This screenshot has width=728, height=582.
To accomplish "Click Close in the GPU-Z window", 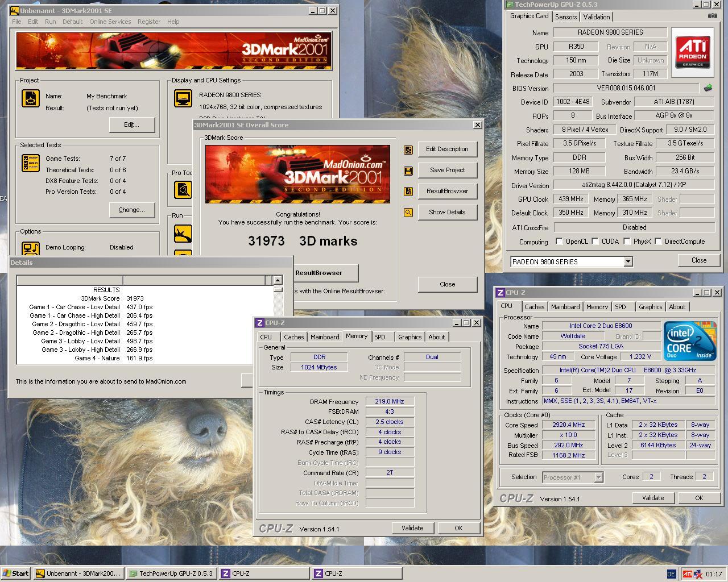I will (699, 260).
